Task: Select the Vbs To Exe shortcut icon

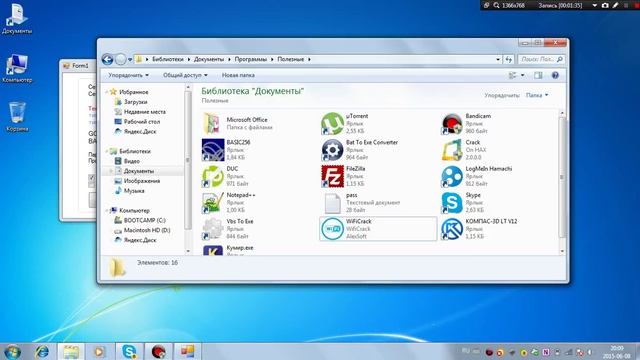Action: point(213,229)
